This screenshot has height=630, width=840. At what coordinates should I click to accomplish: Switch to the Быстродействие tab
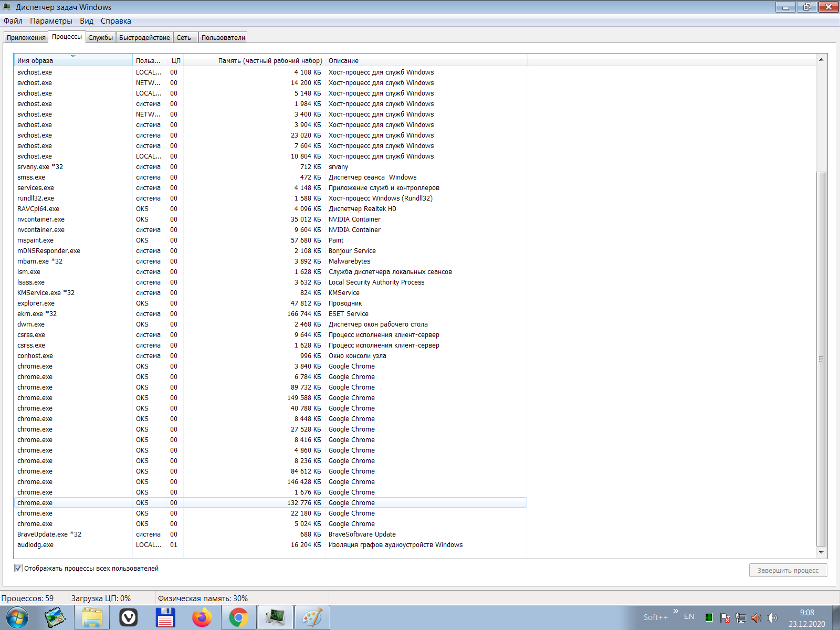click(144, 37)
